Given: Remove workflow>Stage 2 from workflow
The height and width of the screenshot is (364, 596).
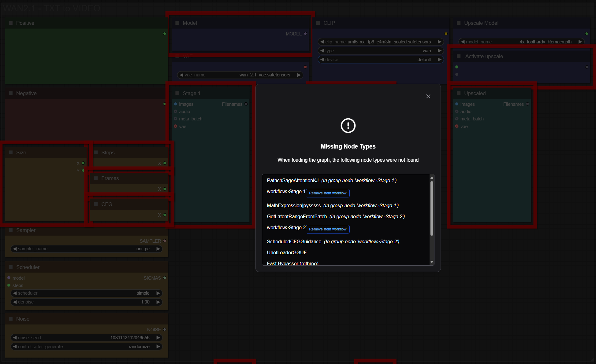Looking at the screenshot, I should (x=327, y=229).
